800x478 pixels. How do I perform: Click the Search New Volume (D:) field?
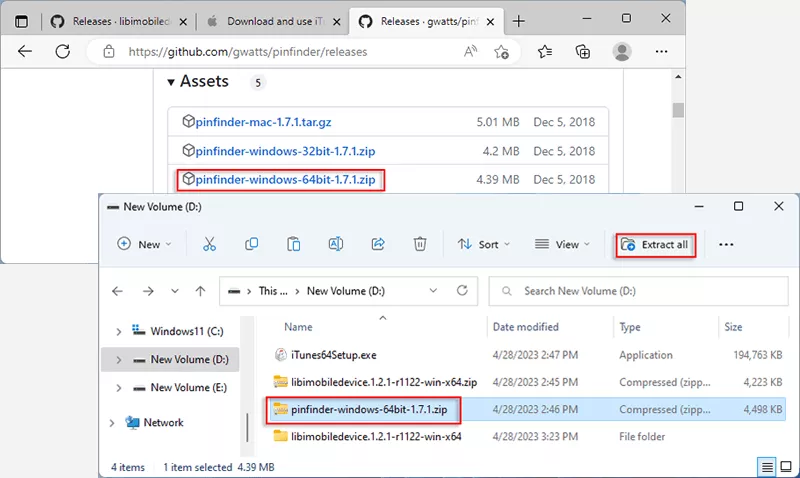(x=640, y=291)
